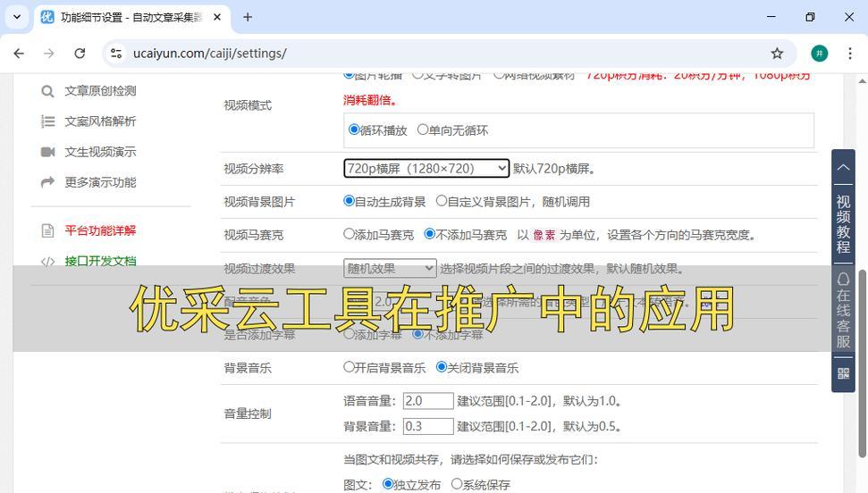
Task: Close the 功能细节设置 tab
Action: (x=217, y=17)
